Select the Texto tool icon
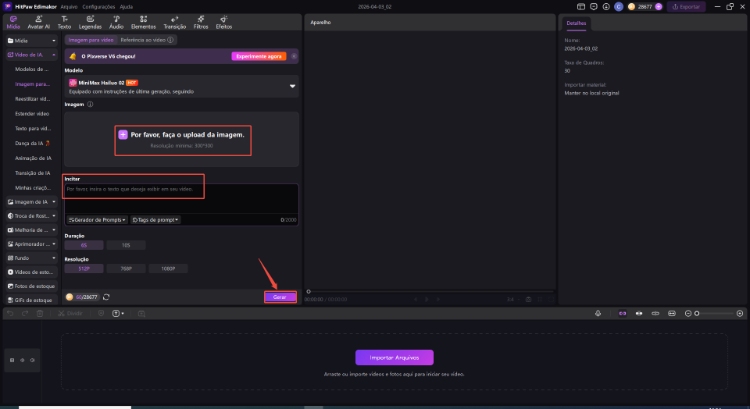 click(x=64, y=20)
